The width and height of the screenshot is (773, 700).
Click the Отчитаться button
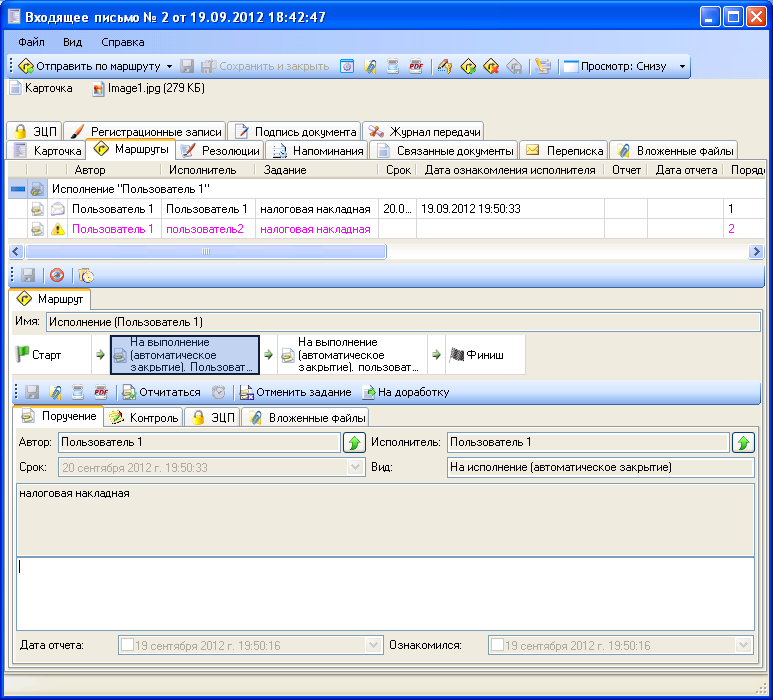[x=161, y=392]
